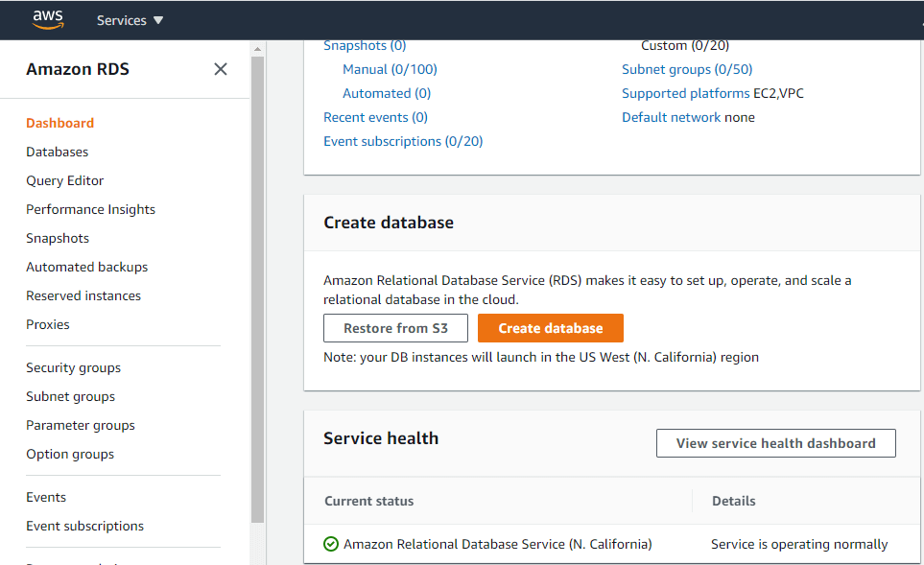924x565 pixels.
Task: Open View service health dashboard
Action: (x=776, y=443)
